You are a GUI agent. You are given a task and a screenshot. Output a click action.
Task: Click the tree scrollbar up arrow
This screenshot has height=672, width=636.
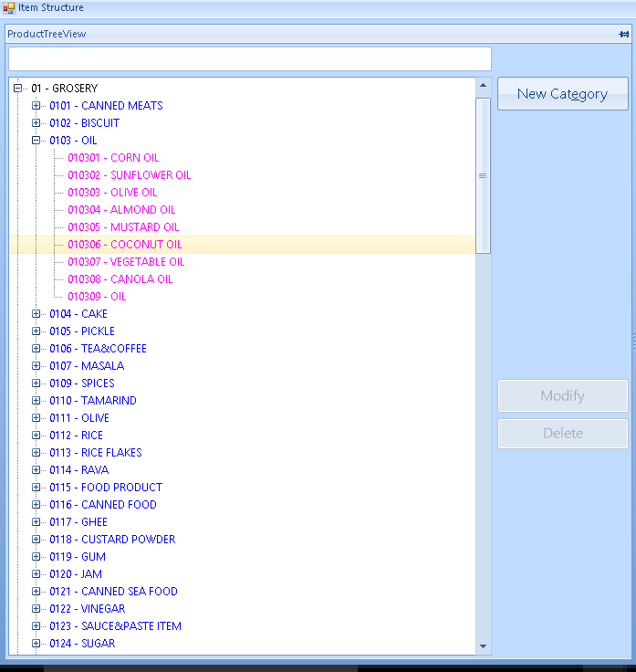click(x=483, y=87)
